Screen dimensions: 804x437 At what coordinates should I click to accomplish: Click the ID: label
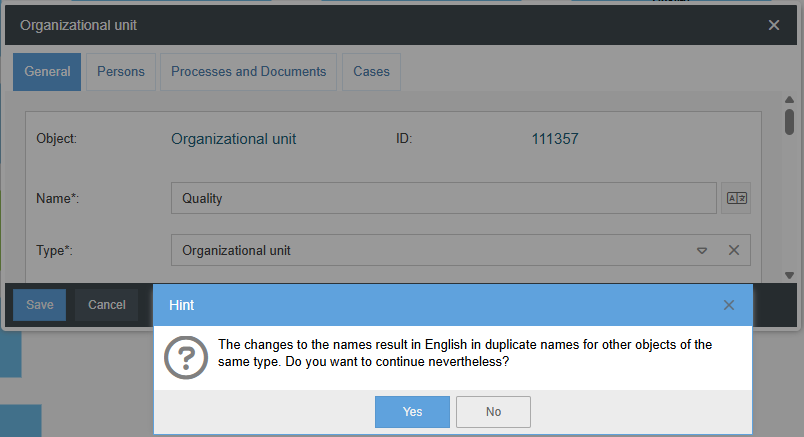(x=404, y=138)
